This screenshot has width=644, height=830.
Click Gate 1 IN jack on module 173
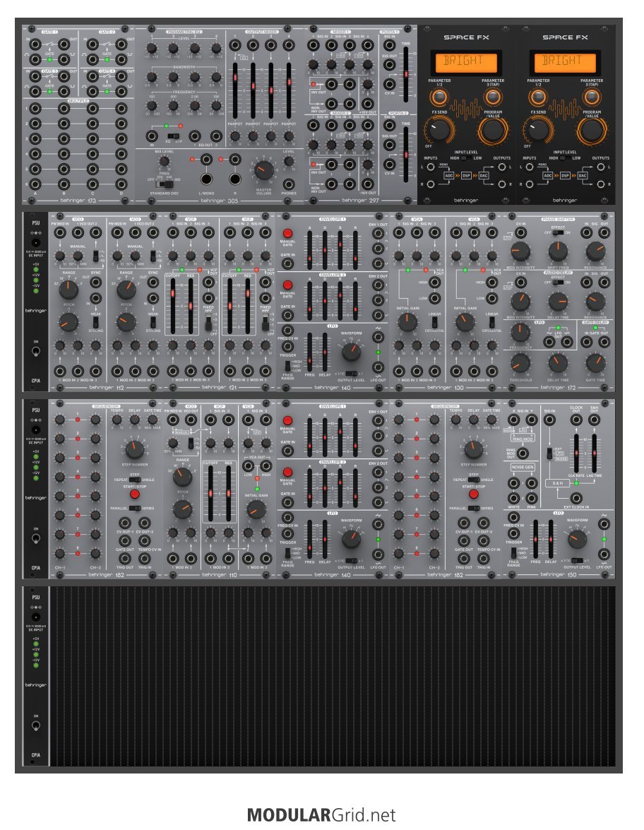(35, 45)
